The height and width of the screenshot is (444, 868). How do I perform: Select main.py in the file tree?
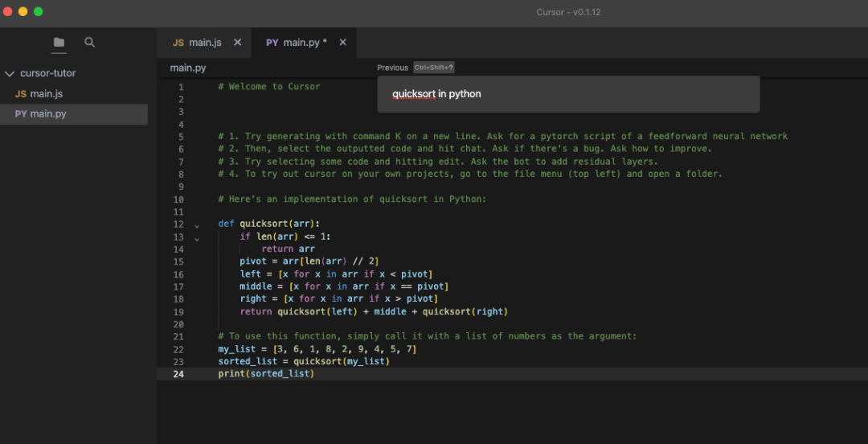(74, 114)
